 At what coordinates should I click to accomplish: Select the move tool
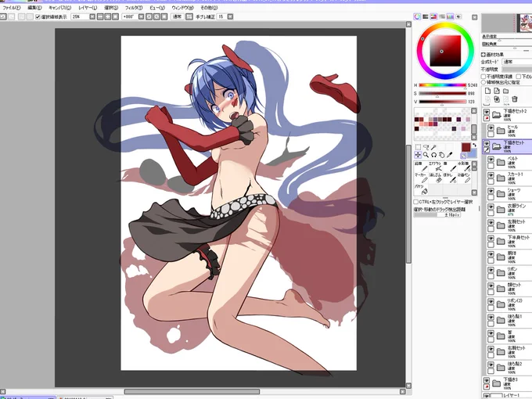pyautogui.click(x=418, y=155)
